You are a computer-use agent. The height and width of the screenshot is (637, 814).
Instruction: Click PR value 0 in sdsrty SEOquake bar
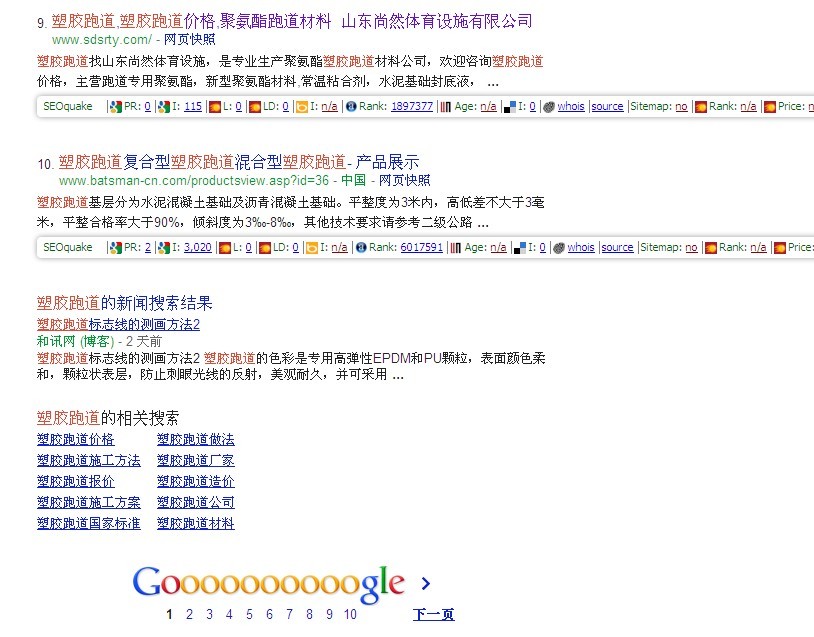[x=147, y=106]
